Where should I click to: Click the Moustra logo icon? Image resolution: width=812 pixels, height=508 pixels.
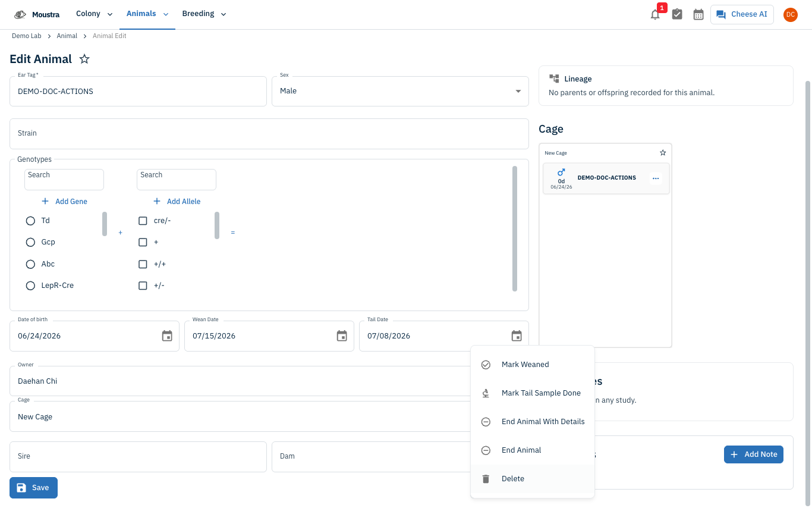click(20, 14)
